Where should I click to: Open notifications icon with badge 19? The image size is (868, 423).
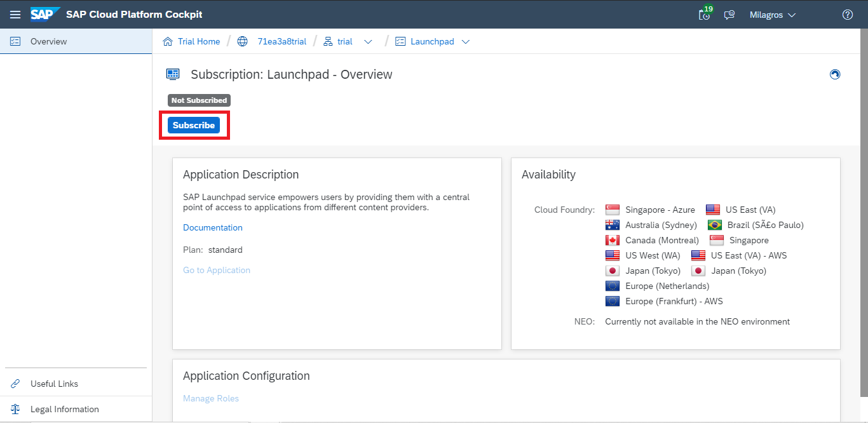click(705, 15)
